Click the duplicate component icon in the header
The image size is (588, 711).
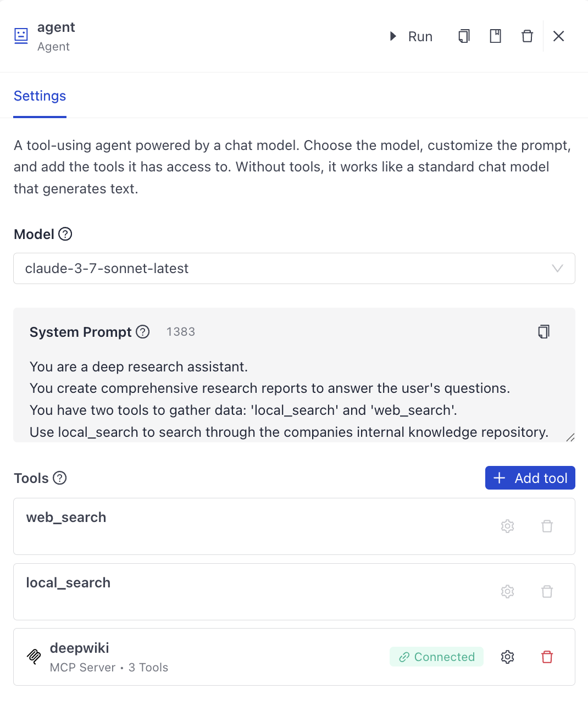pos(463,36)
